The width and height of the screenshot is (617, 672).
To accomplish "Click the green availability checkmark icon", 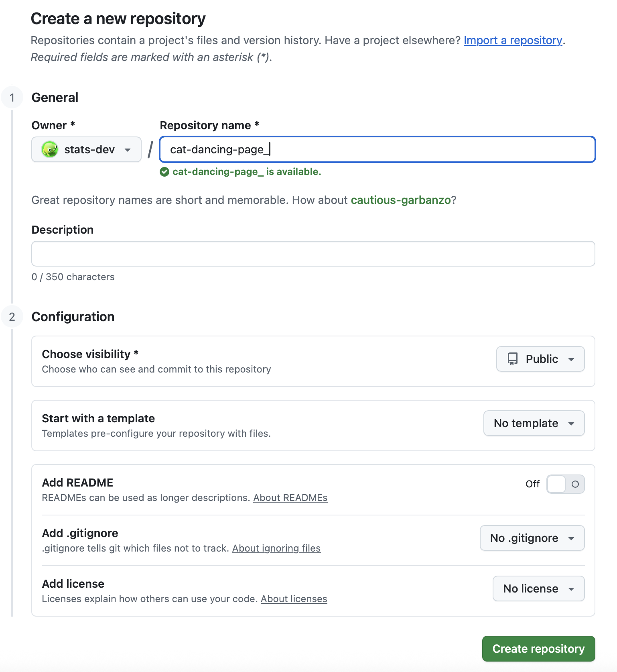I will 164,172.
